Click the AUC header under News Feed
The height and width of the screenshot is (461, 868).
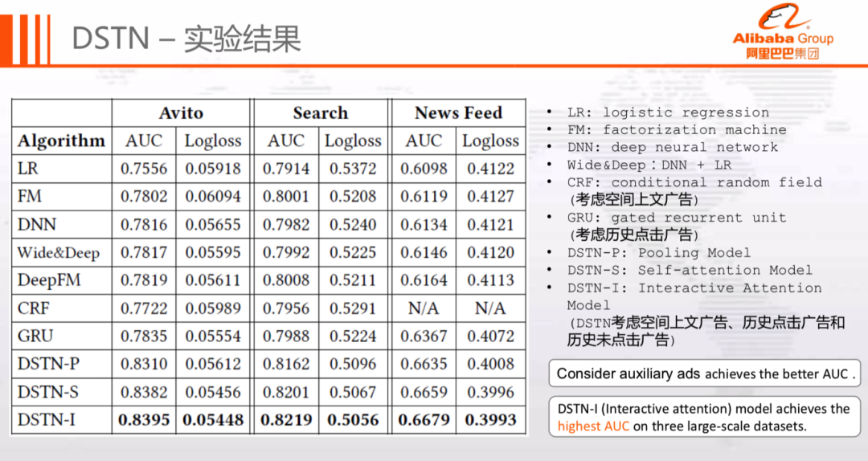pos(424,141)
